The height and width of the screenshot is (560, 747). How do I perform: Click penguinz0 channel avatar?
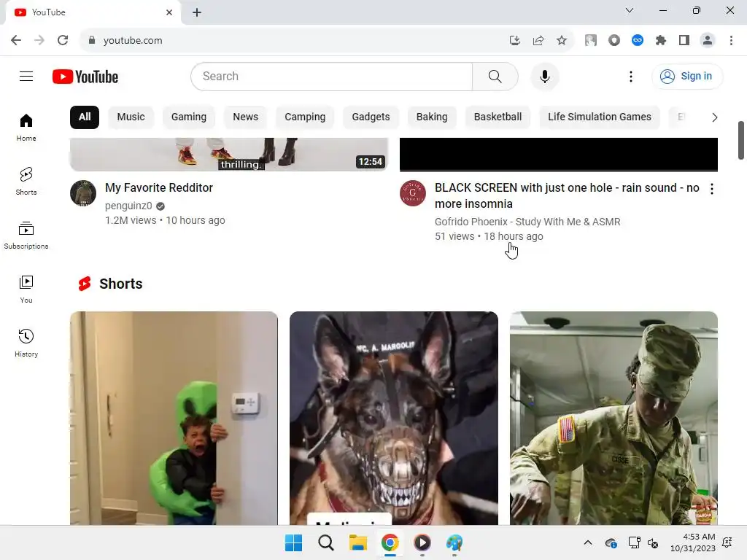click(83, 193)
